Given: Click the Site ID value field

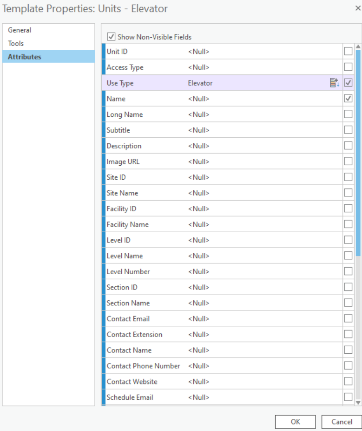Looking at the screenshot, I should click(264, 177).
